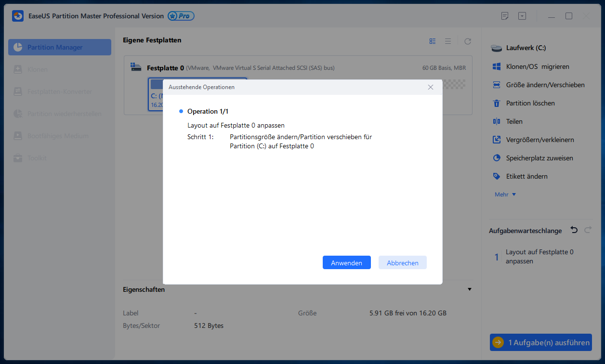This screenshot has height=364, width=605.
Task: Click the 5.91 GB frei von 16.20 GB value
Action: click(x=408, y=313)
